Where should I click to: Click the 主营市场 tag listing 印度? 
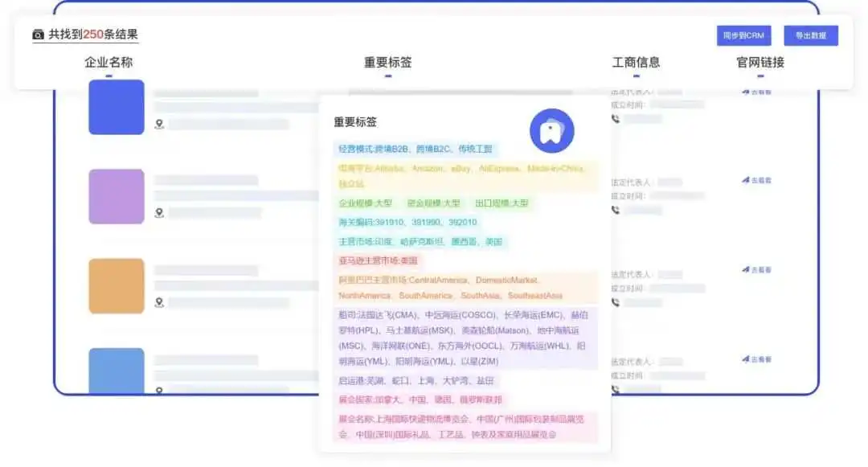[420, 242]
